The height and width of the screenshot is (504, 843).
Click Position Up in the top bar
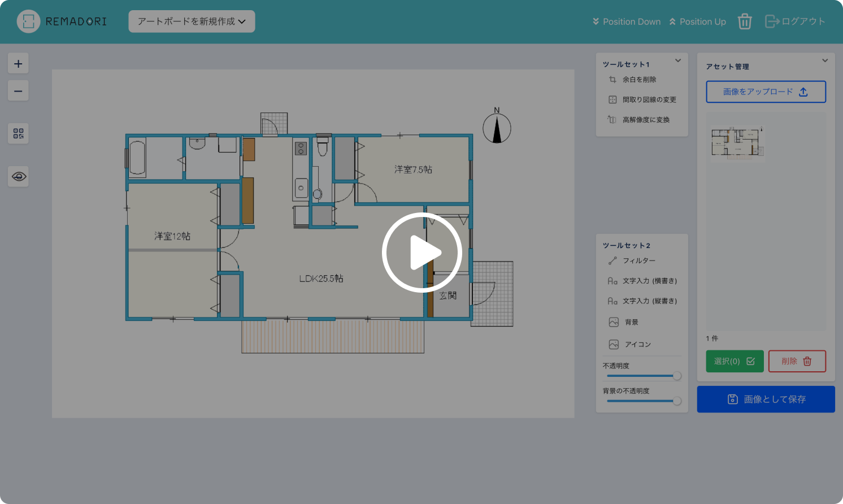(x=697, y=21)
